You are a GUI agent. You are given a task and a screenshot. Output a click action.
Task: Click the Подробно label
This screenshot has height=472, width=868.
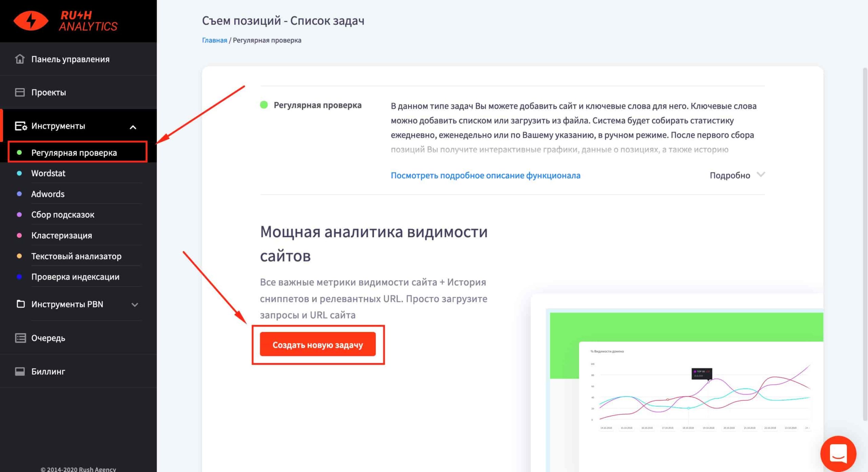tap(730, 175)
